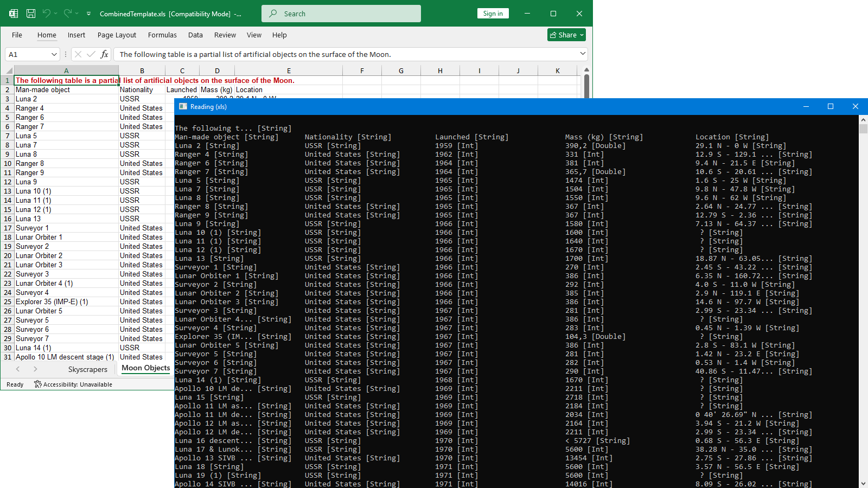Click the Redo arrow icon
Viewport: 868px width, 488px height.
coord(67,14)
